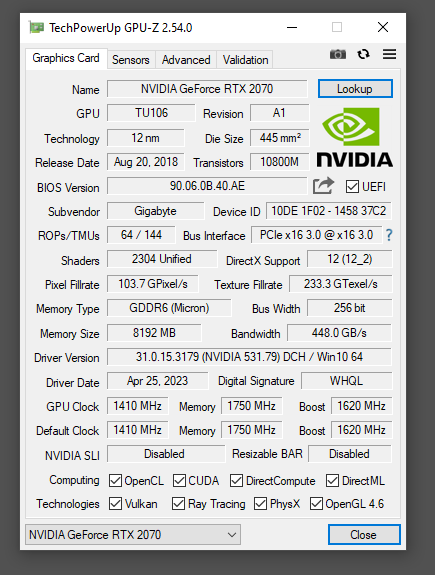Click the Close button
This screenshot has width=435, height=575.
(x=363, y=535)
